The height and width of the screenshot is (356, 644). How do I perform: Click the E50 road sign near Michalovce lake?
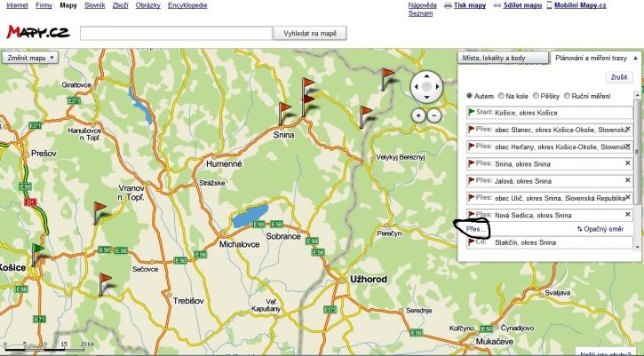(x=258, y=225)
